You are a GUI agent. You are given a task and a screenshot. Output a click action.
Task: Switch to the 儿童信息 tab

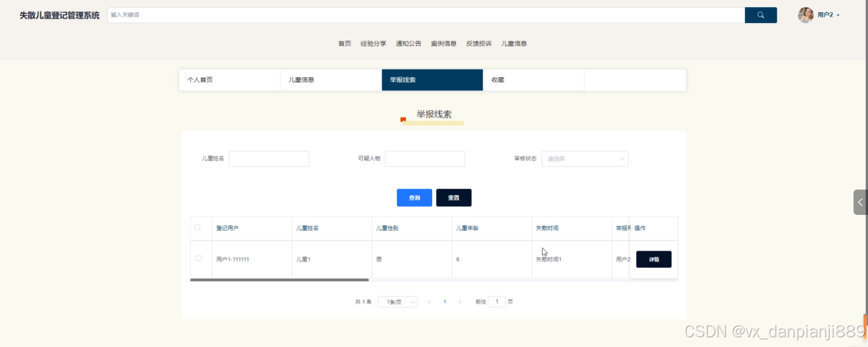[331, 80]
